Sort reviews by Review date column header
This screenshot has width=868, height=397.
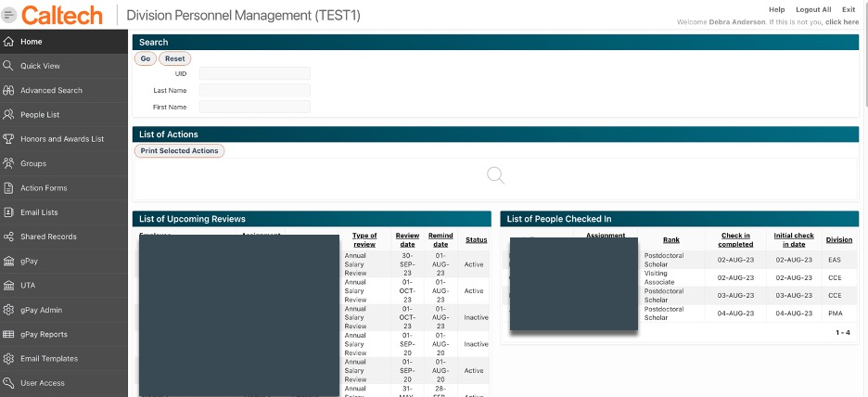click(407, 239)
